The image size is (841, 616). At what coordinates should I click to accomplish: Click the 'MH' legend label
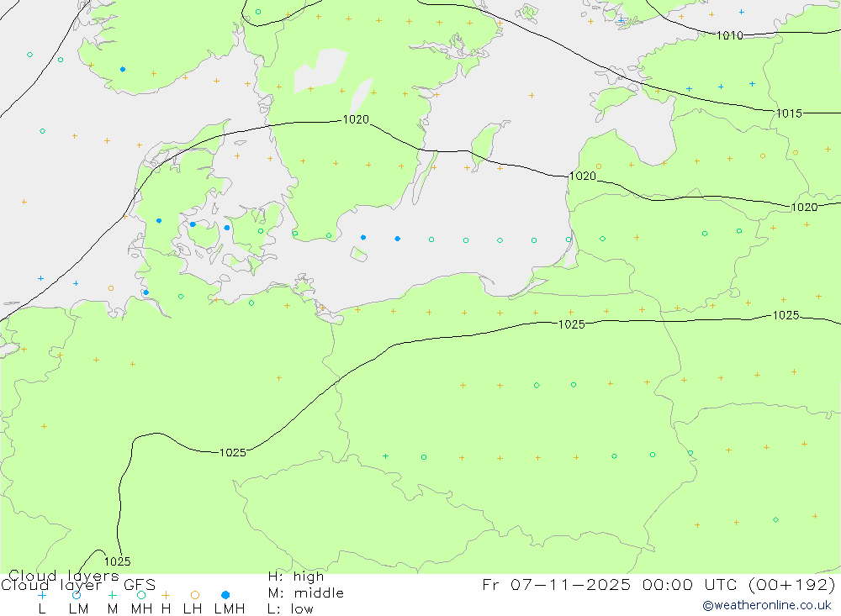141,609
